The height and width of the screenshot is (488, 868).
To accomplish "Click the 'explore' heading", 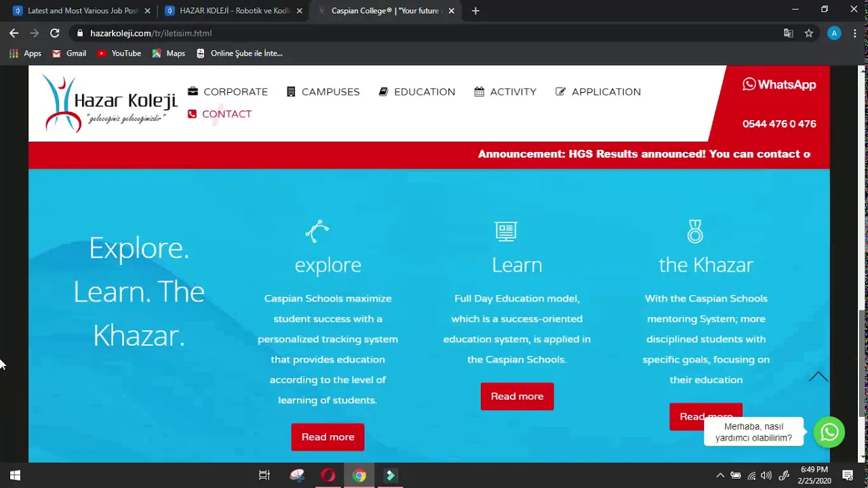I will [x=328, y=264].
